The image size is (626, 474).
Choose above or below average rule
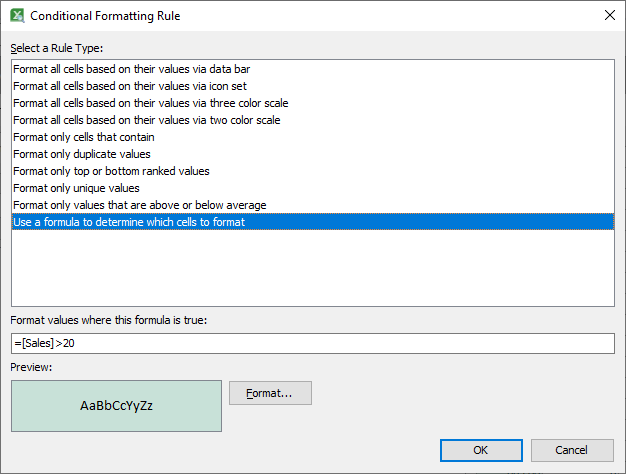[313, 205]
